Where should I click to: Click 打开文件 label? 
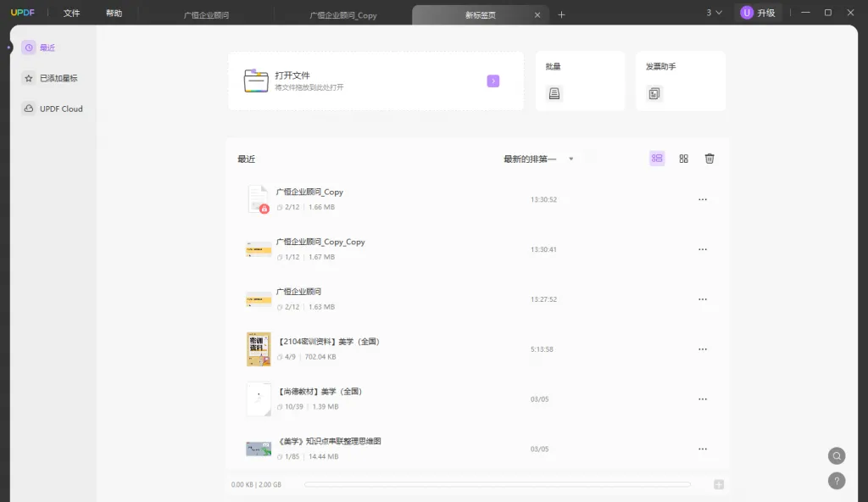click(x=292, y=75)
